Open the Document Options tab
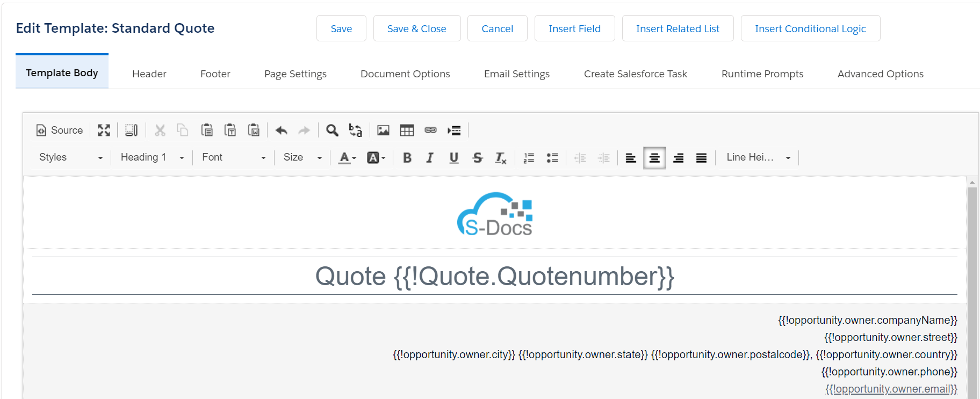The height and width of the screenshot is (399, 980). click(405, 74)
